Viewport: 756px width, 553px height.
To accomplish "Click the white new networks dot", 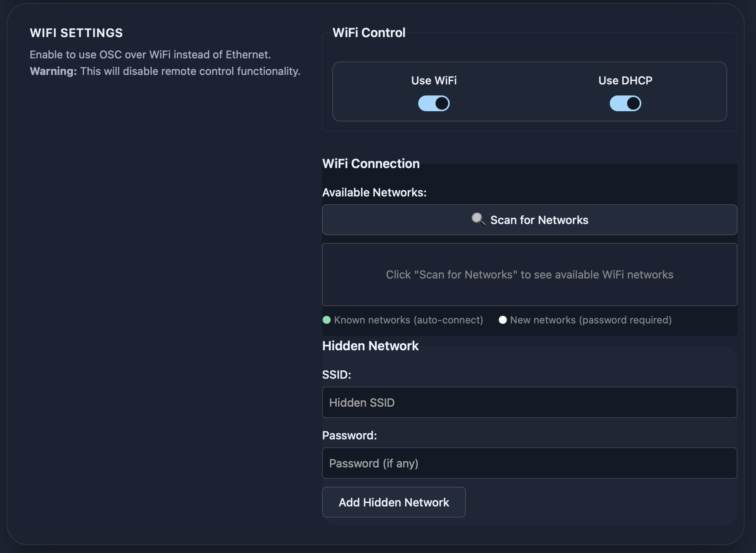I will (x=503, y=320).
